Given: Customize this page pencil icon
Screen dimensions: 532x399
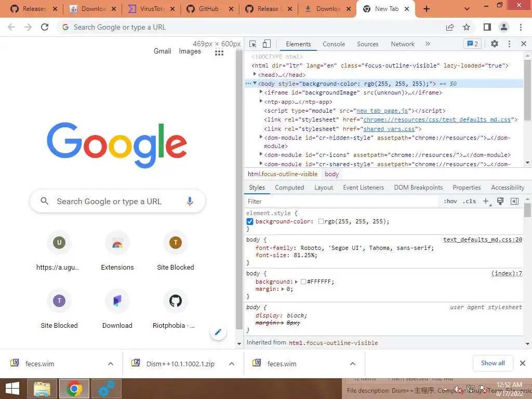Looking at the screenshot, I should pos(218,332).
